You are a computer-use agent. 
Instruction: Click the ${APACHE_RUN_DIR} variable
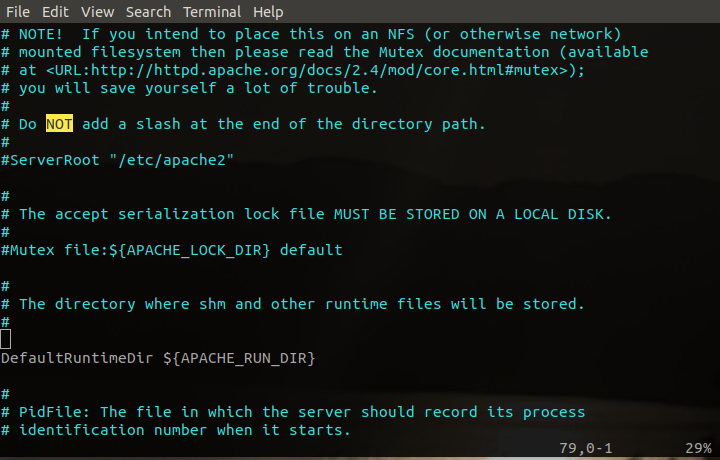click(239, 358)
